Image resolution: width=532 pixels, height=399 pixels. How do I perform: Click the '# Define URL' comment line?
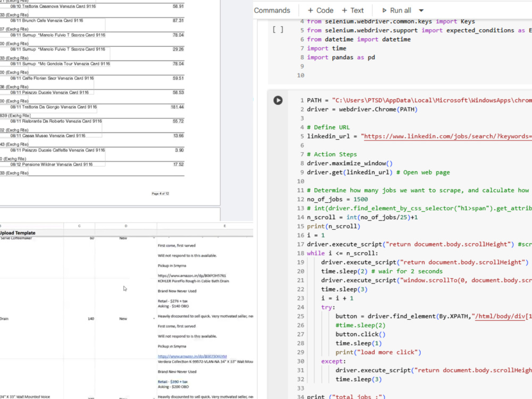(x=328, y=128)
